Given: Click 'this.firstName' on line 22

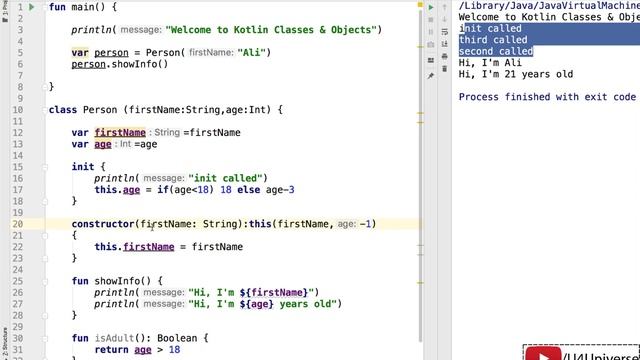Looking at the screenshot, I should click(x=134, y=247).
